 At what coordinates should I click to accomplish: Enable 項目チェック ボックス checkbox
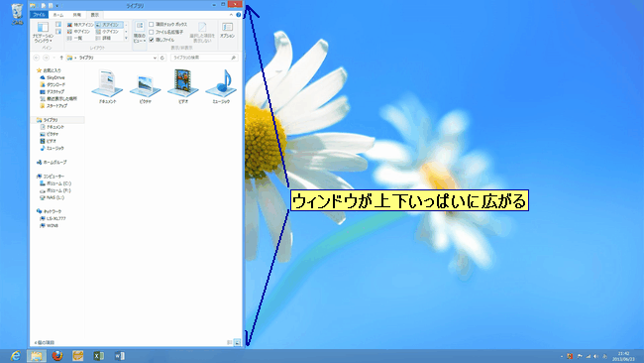pyautogui.click(x=152, y=24)
